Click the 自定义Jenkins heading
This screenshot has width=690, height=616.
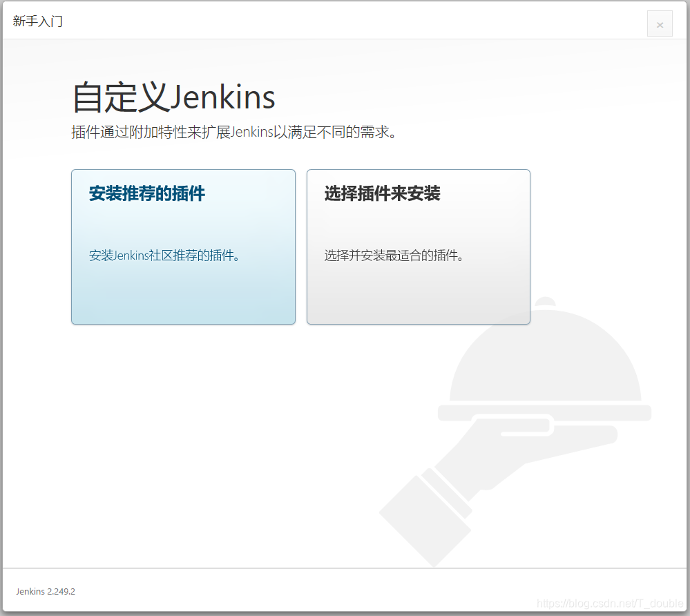pyautogui.click(x=172, y=97)
